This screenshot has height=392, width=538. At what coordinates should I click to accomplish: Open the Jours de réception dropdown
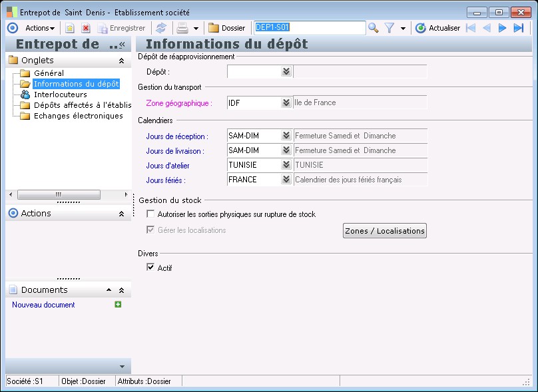(286, 136)
